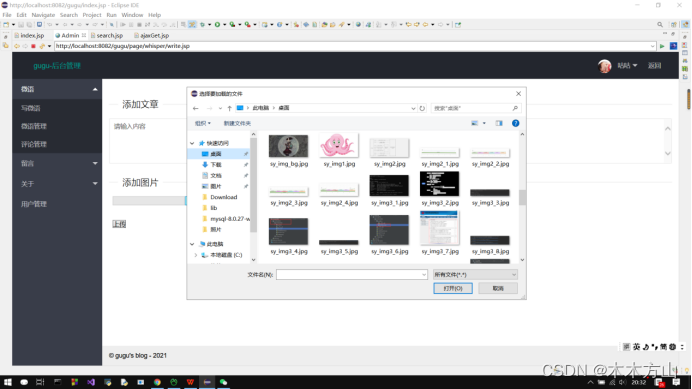This screenshot has width=692, height=389.
Task: Click the Save icon in Eclipse toolbar
Action: click(x=21, y=25)
